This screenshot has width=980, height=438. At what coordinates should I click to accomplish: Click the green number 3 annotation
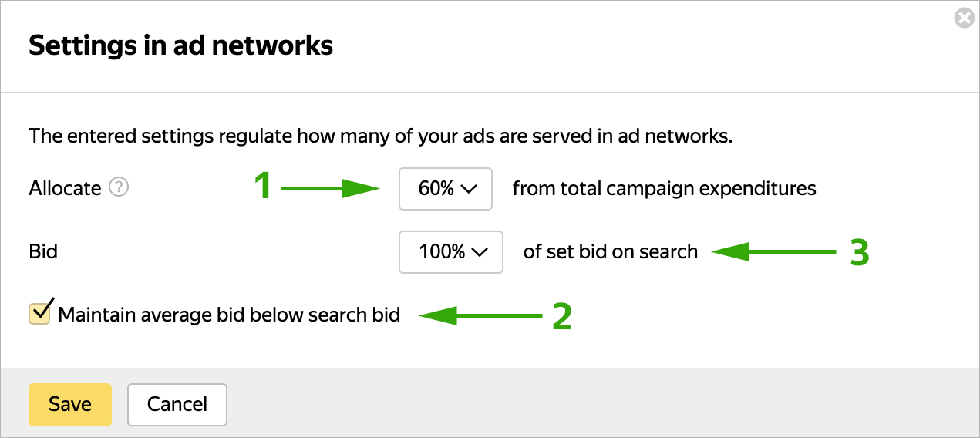point(859,252)
